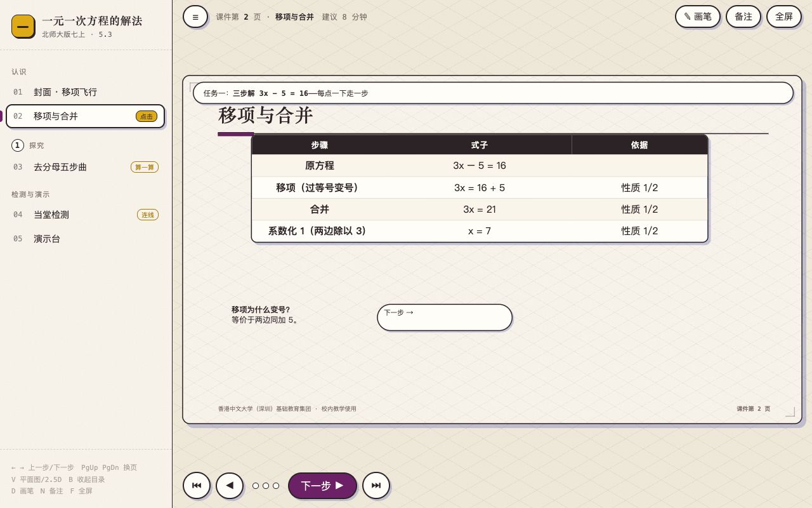Click the yellow courseware logo icon
Viewport: 812px width, 508px height.
pos(23,26)
